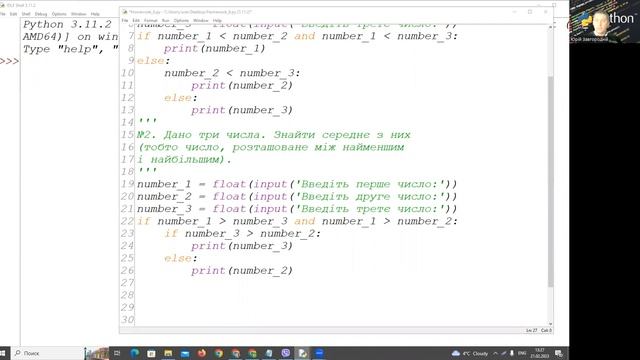This screenshot has width=640, height=360.
Task: Open Edit menu in the editor window
Action: click(136, 20)
